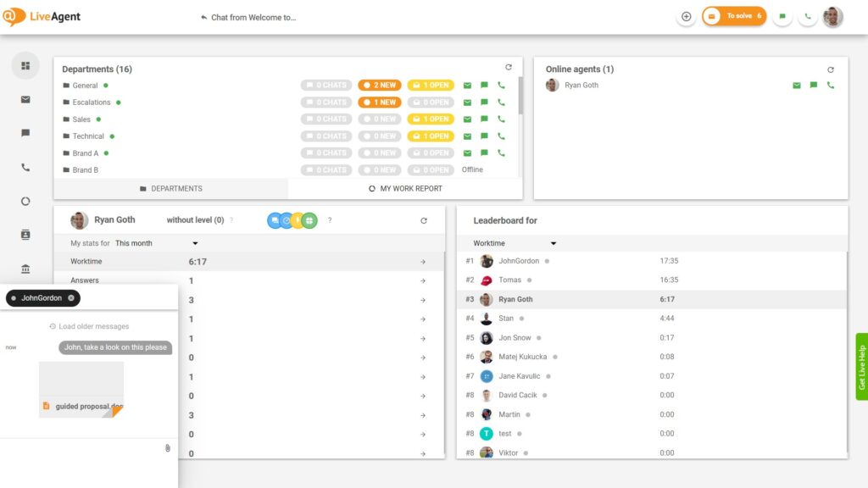Open the Chats section from the sidebar
The height and width of the screenshot is (488, 868).
(x=25, y=133)
